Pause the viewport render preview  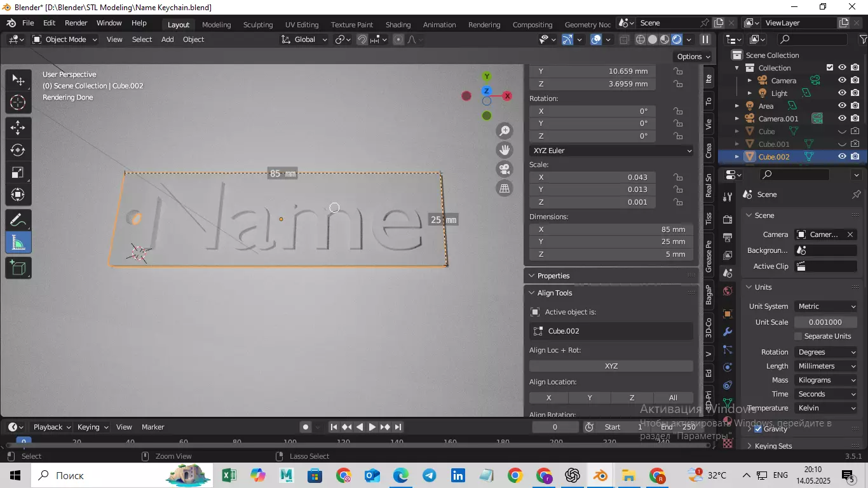tap(705, 39)
